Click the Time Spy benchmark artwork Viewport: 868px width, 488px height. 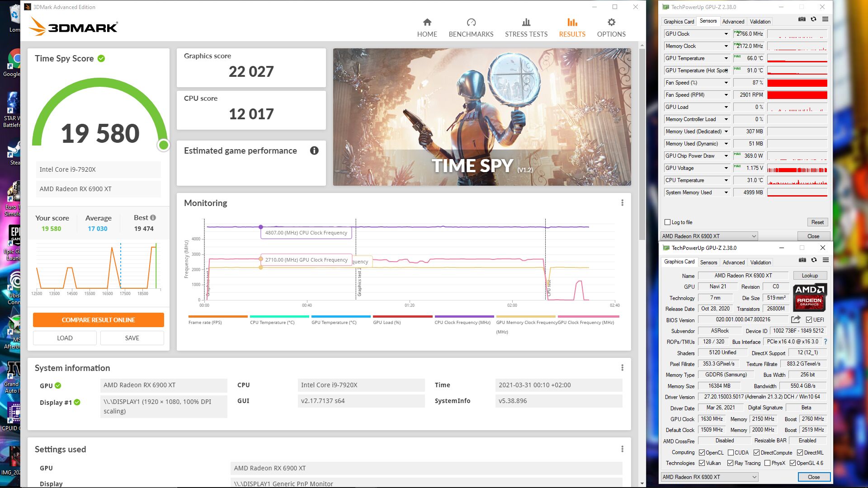[482, 117]
